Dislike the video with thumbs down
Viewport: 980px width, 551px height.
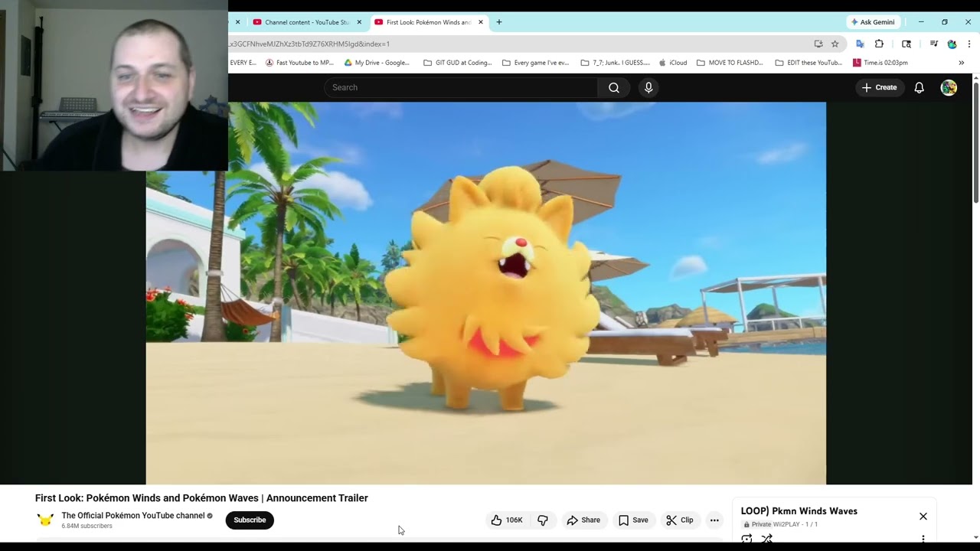[x=543, y=520]
